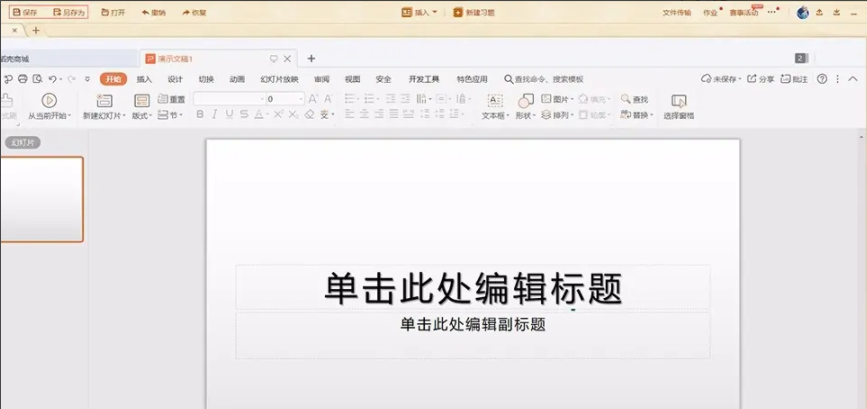Click the 保存 save button at top
867x409 pixels.
(x=24, y=12)
